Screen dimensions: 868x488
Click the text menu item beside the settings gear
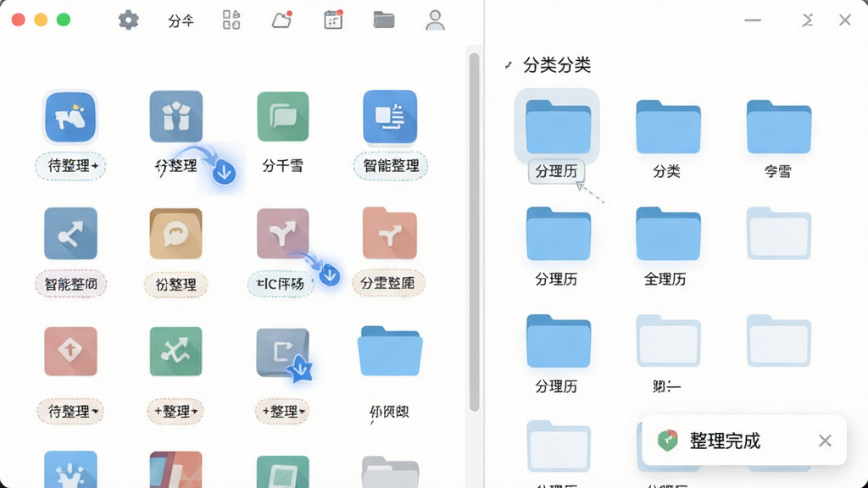pyautogui.click(x=181, y=21)
